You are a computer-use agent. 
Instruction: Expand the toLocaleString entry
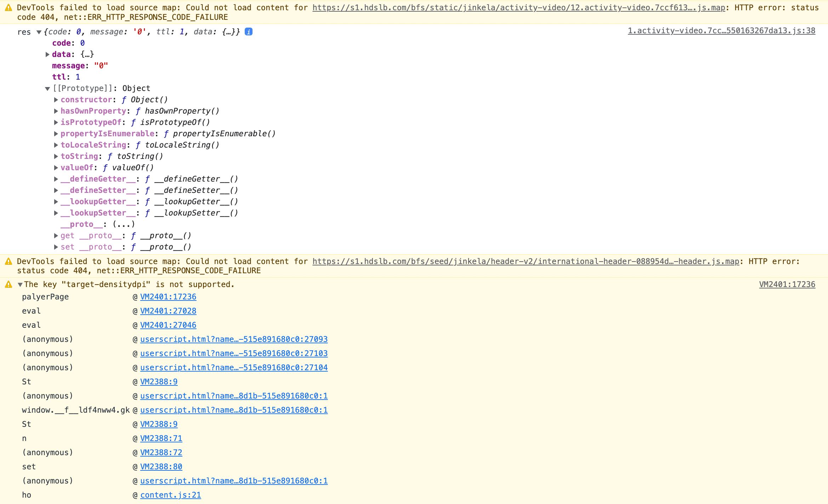(56, 145)
